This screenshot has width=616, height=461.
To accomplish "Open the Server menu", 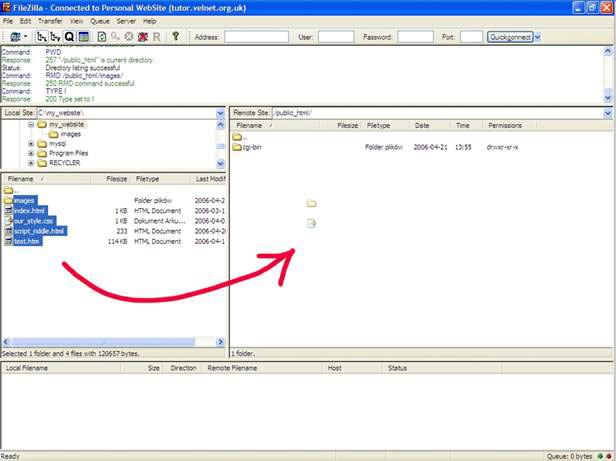I will [x=126, y=21].
